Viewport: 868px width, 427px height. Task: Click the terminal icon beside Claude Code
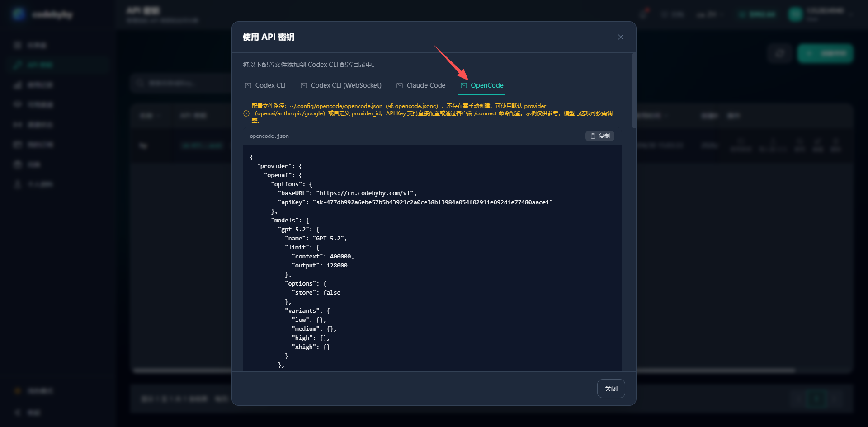pyautogui.click(x=400, y=85)
